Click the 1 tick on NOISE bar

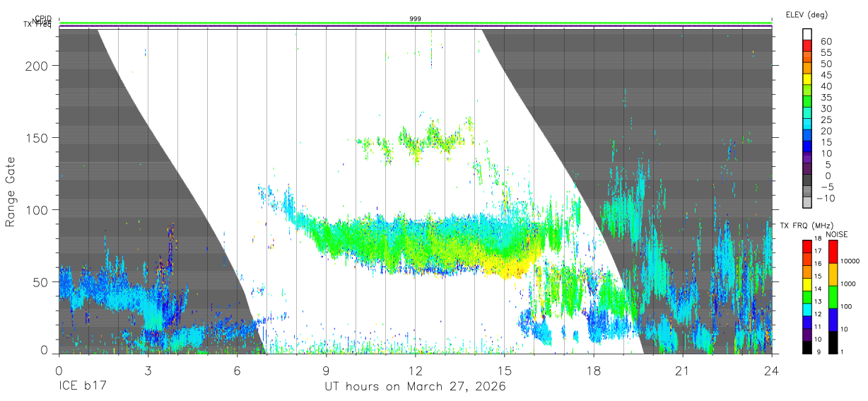click(x=842, y=352)
